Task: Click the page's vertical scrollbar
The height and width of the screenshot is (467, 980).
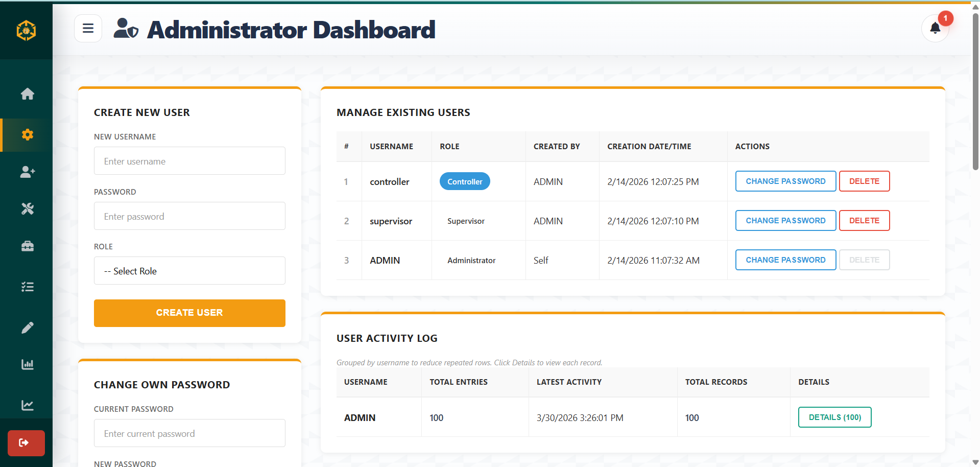Action: coord(975,92)
